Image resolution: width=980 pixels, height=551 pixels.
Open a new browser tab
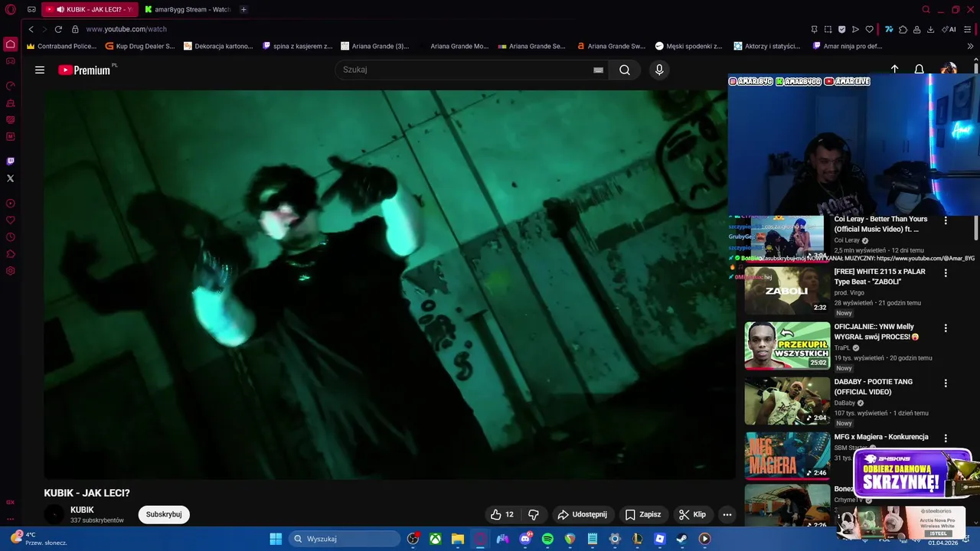coord(243,9)
